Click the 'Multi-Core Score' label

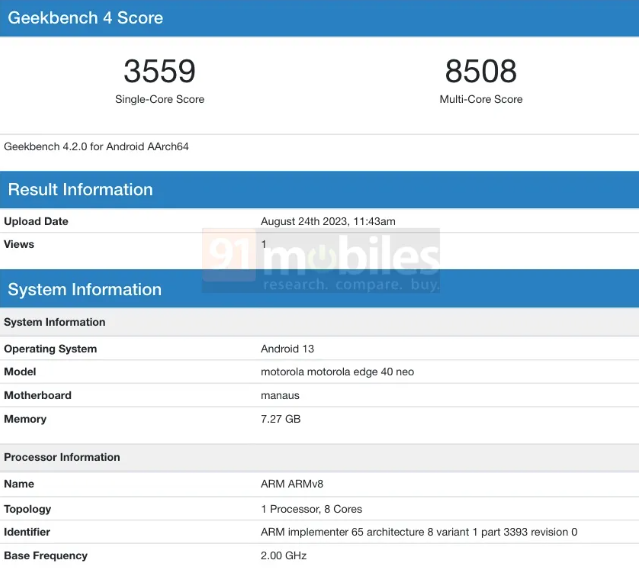[481, 99]
